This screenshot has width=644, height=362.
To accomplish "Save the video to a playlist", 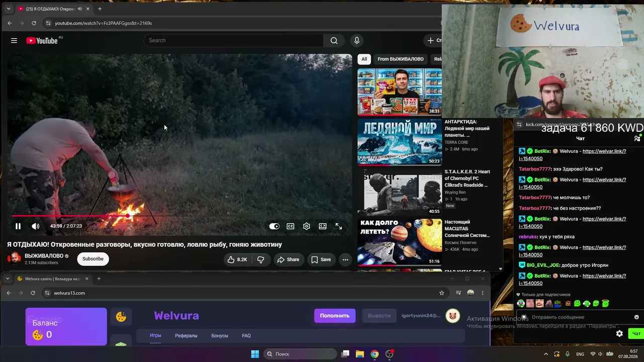I will click(x=321, y=259).
